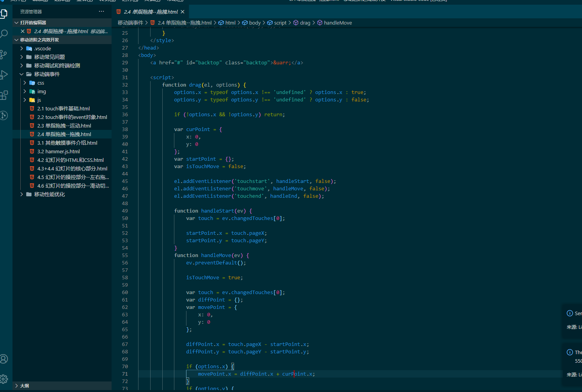Expand the 大纲 outline section
Viewport: 582px width, 392px height.
[x=62, y=386]
